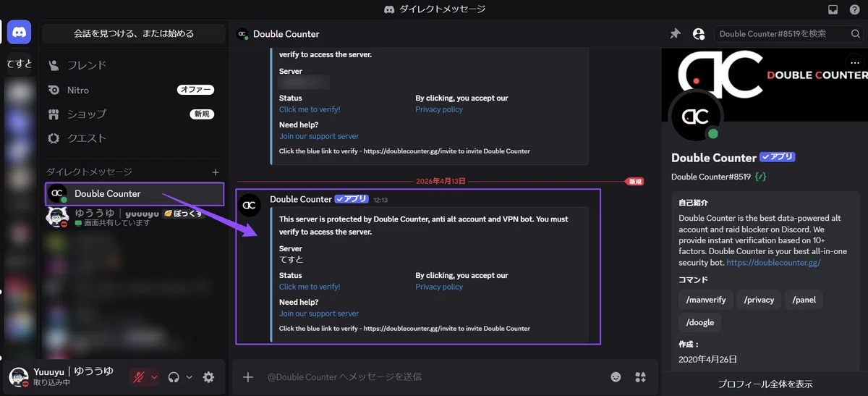
Task: Click the red 新規 new-messages marker
Action: click(635, 182)
